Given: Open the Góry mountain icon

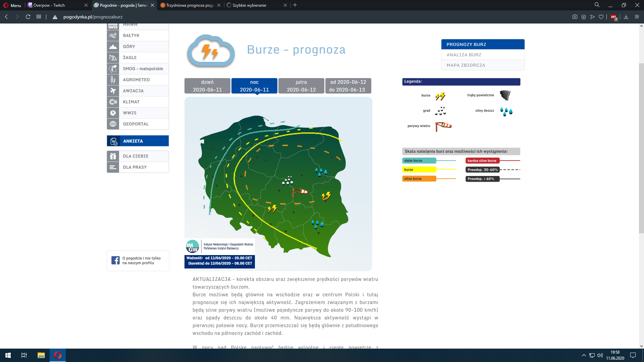Looking at the screenshot, I should tap(113, 47).
